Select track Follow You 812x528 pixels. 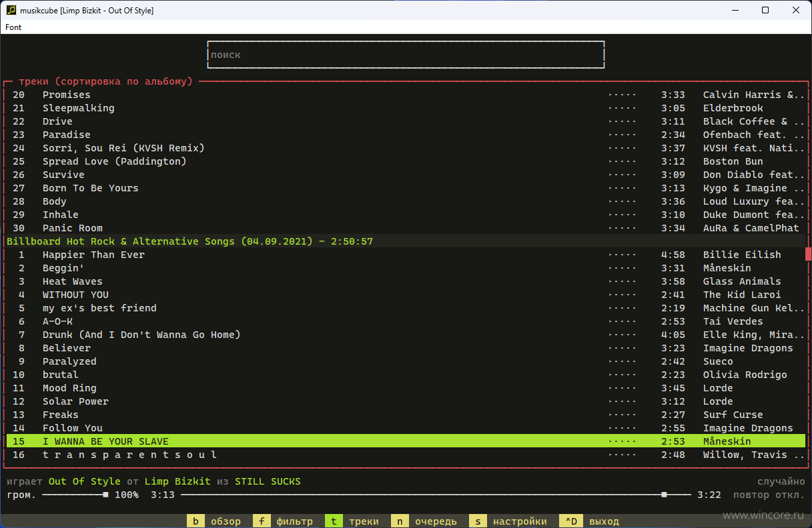click(x=406, y=428)
